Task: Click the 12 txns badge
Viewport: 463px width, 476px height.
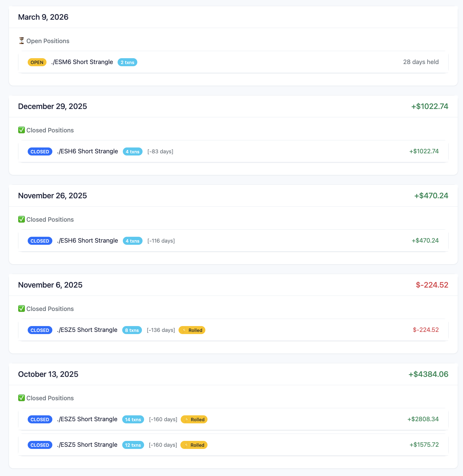Action: coord(133,445)
